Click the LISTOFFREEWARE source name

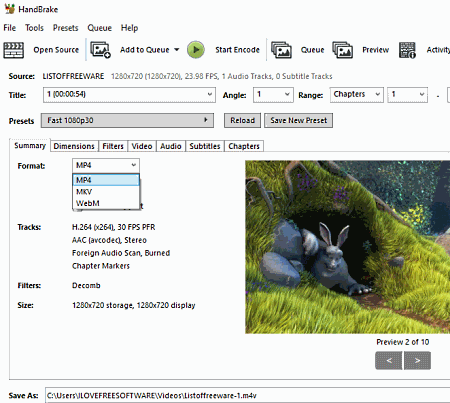click(73, 76)
